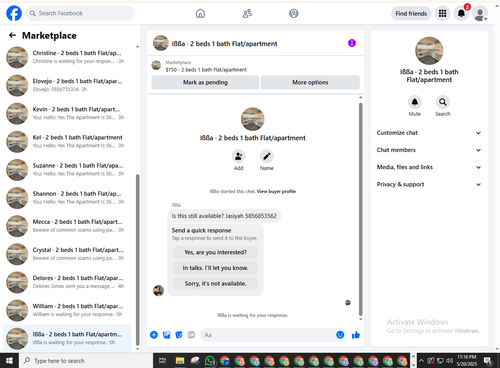Search in conversation using magnifier icon
The height and width of the screenshot is (368, 500).
tap(443, 102)
